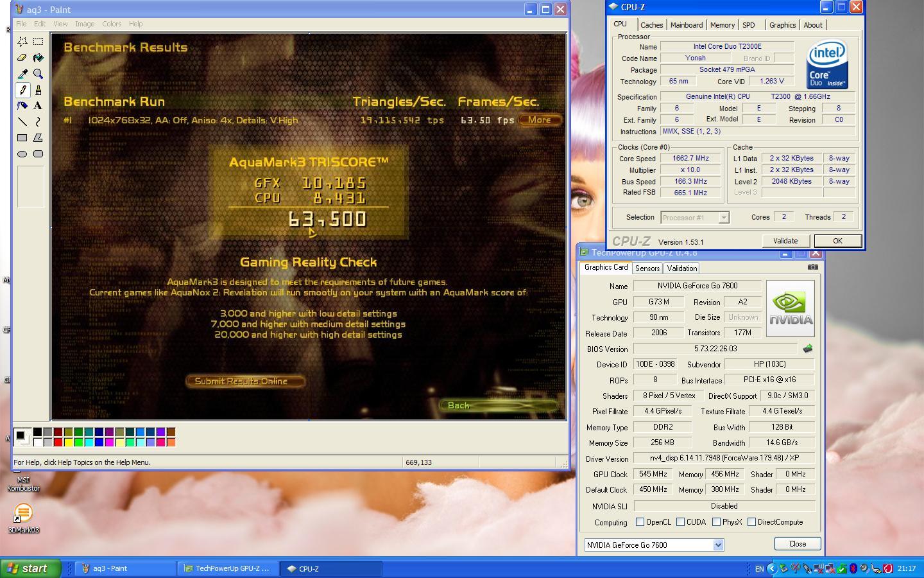Image resolution: width=924 pixels, height=578 pixels.
Task: Switch to the Caches tab in CPU-Z
Action: (651, 25)
